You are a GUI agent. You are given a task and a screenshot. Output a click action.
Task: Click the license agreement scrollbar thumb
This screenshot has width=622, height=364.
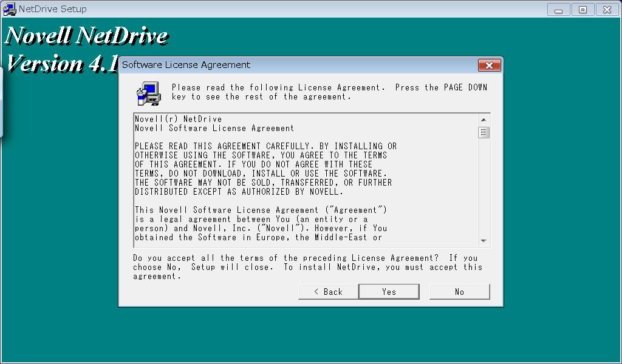pos(484,132)
